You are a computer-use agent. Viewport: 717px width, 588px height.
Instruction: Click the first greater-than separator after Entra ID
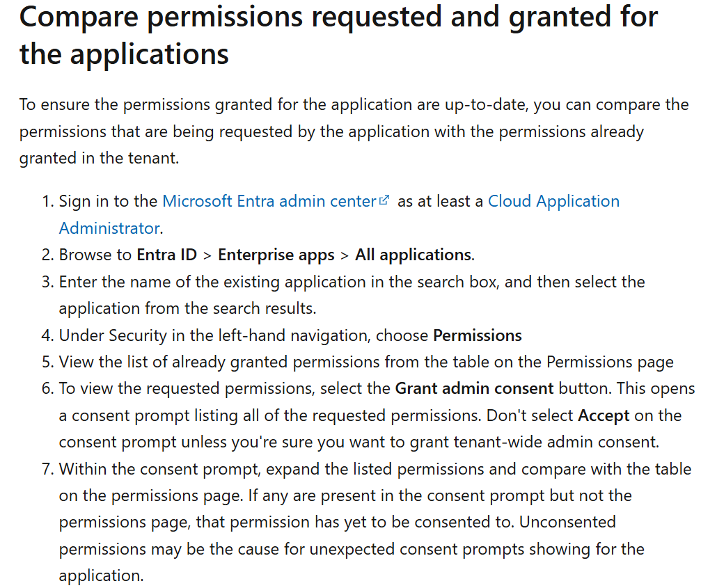coord(207,255)
